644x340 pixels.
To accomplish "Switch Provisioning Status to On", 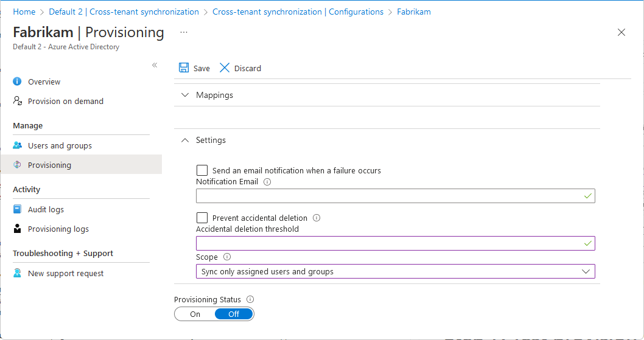I will 195,314.
